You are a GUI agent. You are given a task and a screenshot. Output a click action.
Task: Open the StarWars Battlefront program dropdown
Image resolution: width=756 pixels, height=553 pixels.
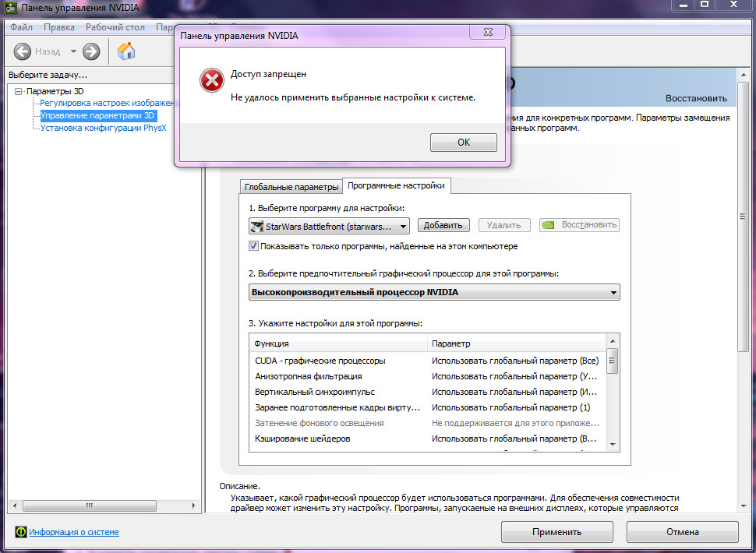[x=330, y=225]
